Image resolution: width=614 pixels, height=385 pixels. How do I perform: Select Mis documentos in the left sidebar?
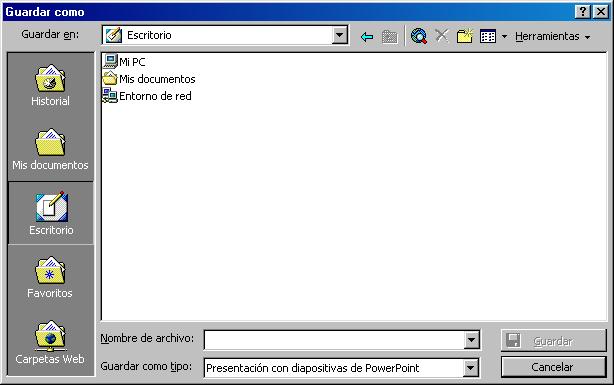click(51, 150)
